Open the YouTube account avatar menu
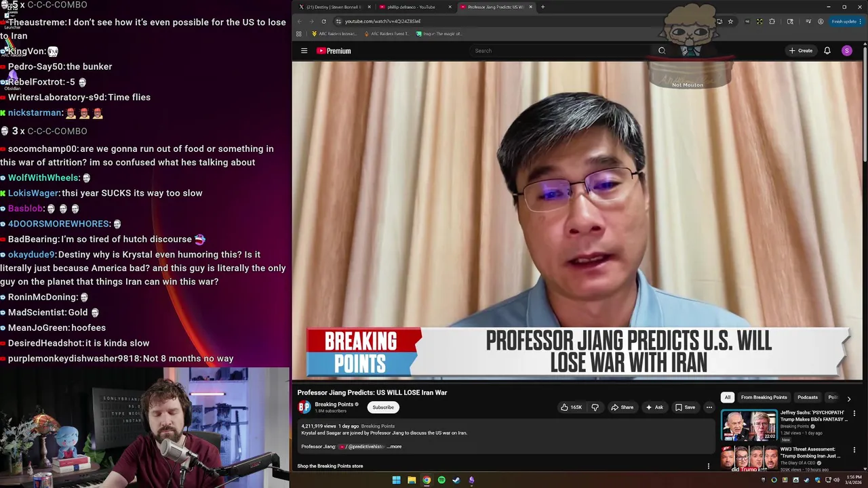 847,51
